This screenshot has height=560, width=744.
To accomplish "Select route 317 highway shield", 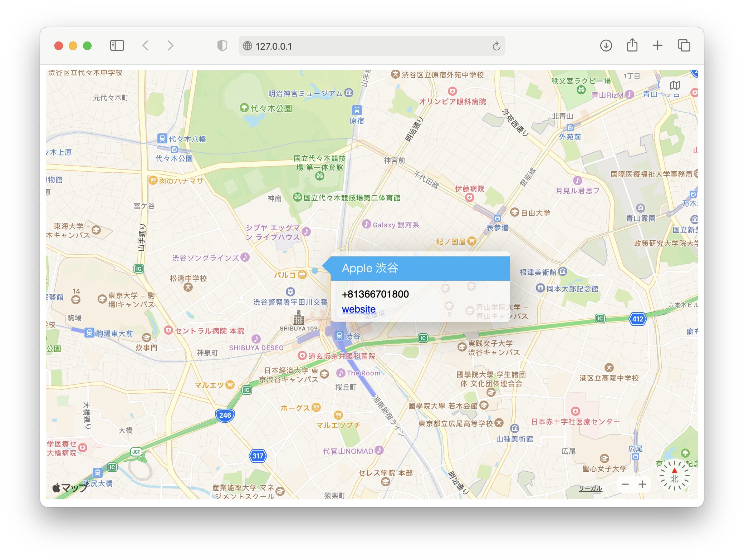I will coord(258,456).
